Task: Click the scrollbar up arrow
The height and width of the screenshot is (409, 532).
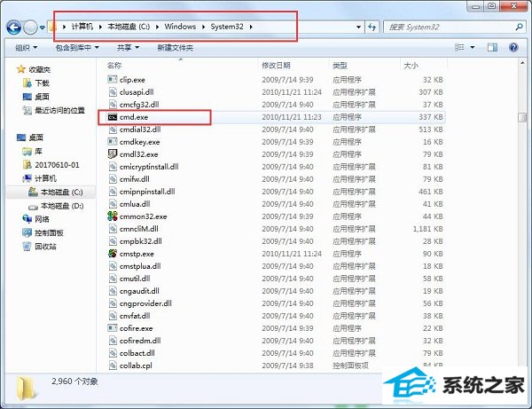Action: tap(522, 63)
